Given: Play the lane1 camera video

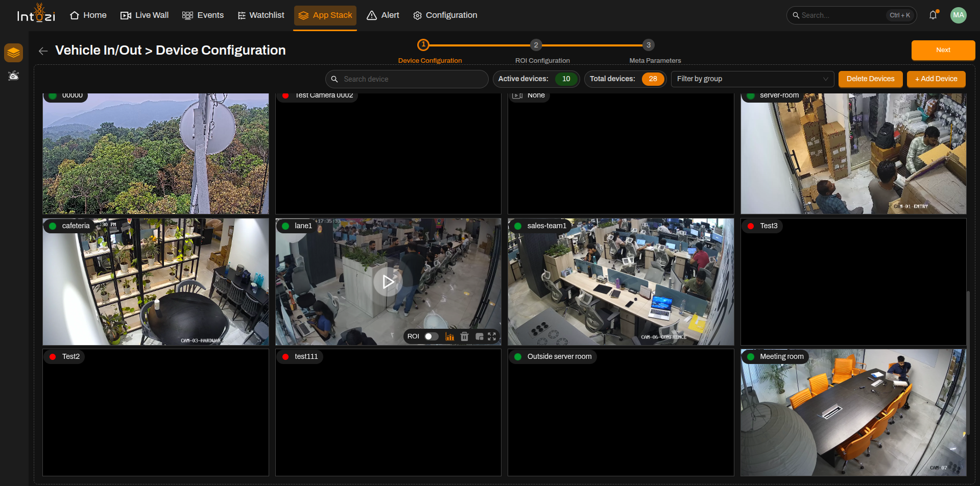Looking at the screenshot, I should [388, 282].
